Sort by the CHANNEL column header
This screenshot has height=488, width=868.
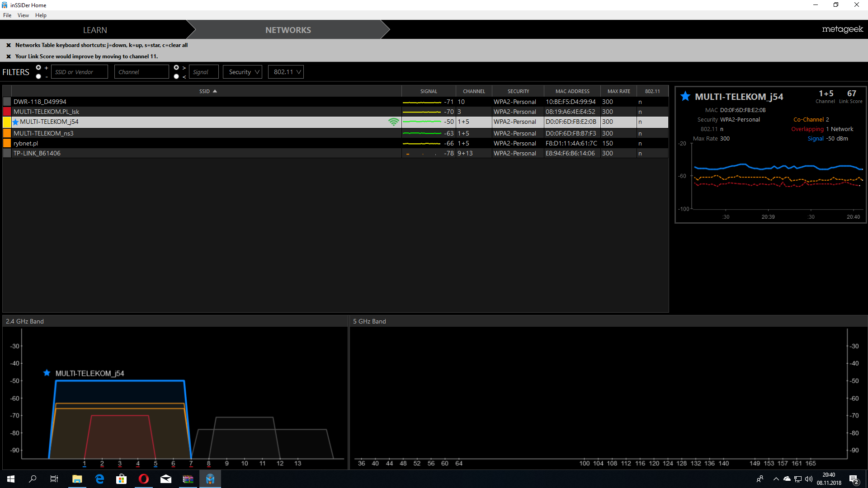[x=474, y=91]
